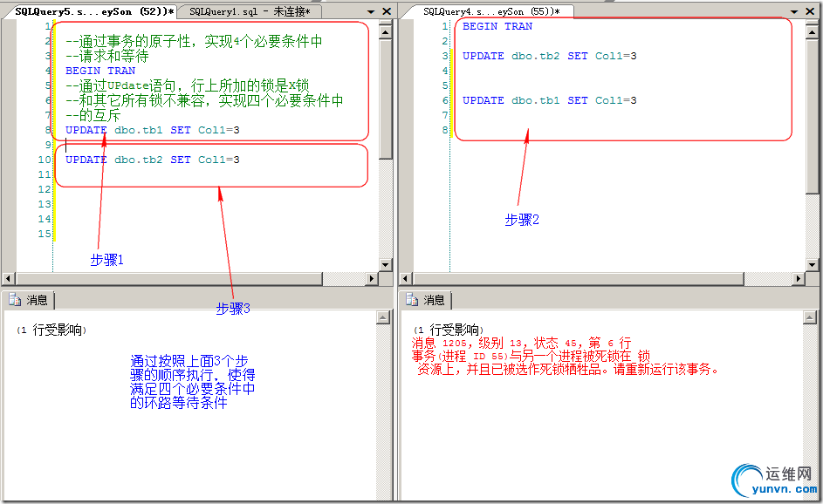Select the 消息 tab under the right query window
Viewport: 823px width, 504px height.
tap(433, 299)
